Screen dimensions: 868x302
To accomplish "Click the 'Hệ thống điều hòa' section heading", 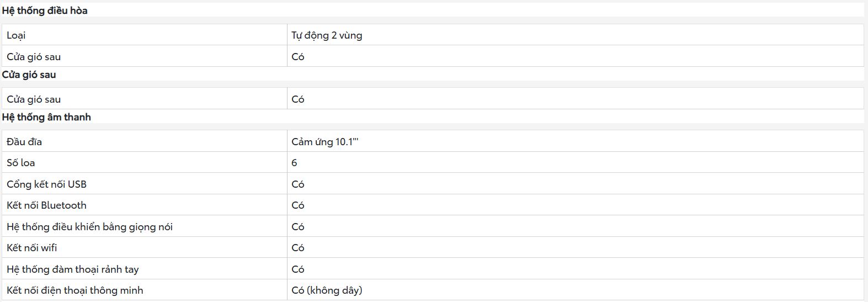I will tap(45, 10).
